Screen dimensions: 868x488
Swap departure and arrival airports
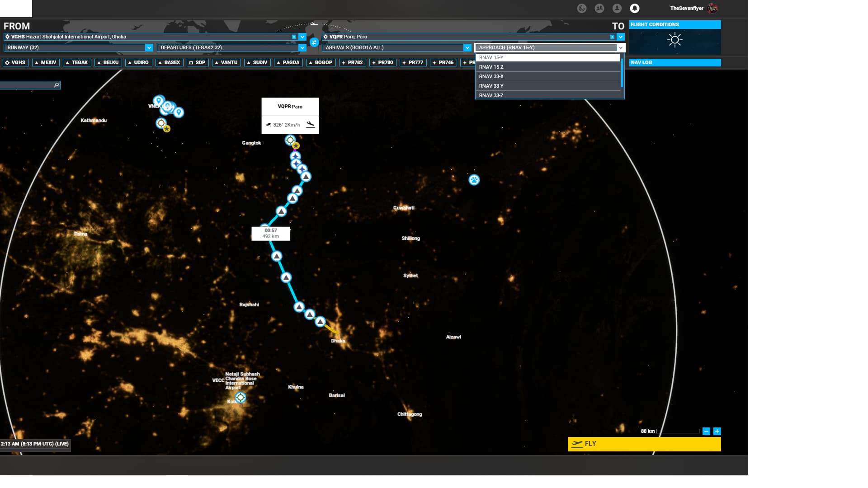314,42
